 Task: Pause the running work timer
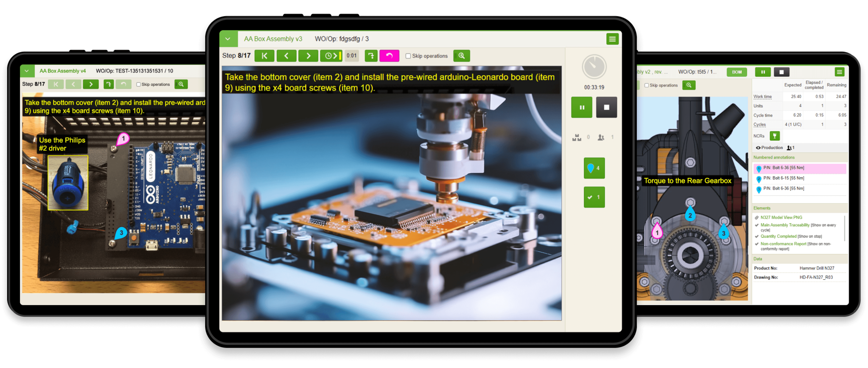pos(582,107)
